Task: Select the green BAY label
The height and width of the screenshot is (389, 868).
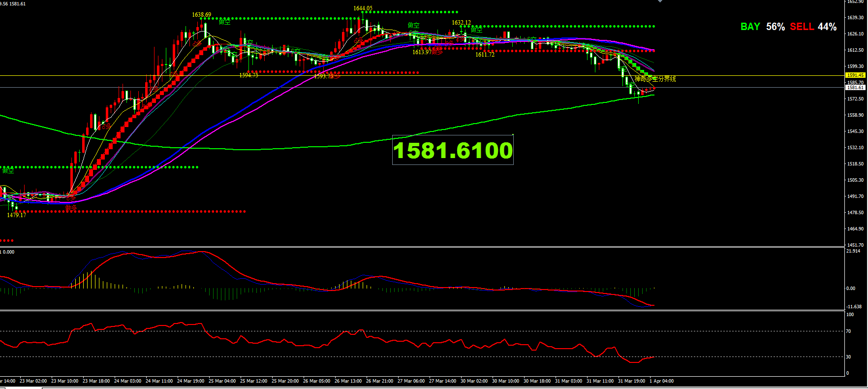Action: [750, 27]
